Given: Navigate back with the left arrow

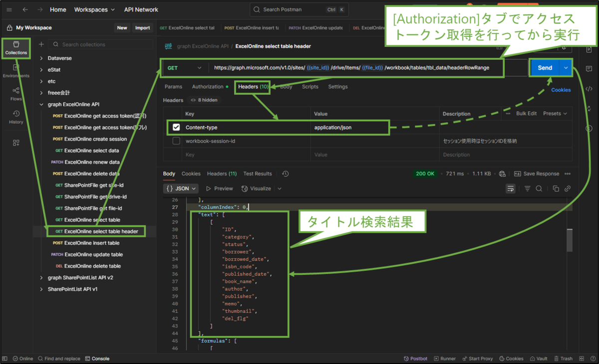Looking at the screenshot, I should (25, 9).
